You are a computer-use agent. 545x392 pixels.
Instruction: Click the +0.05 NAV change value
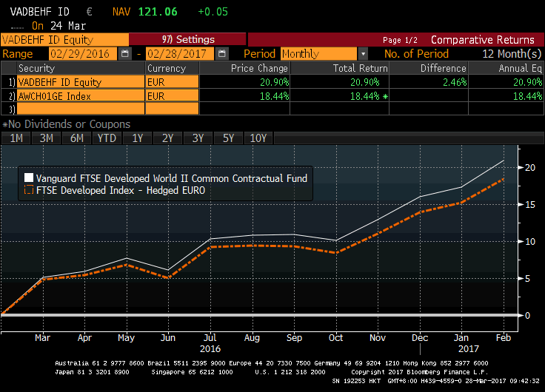click(213, 12)
